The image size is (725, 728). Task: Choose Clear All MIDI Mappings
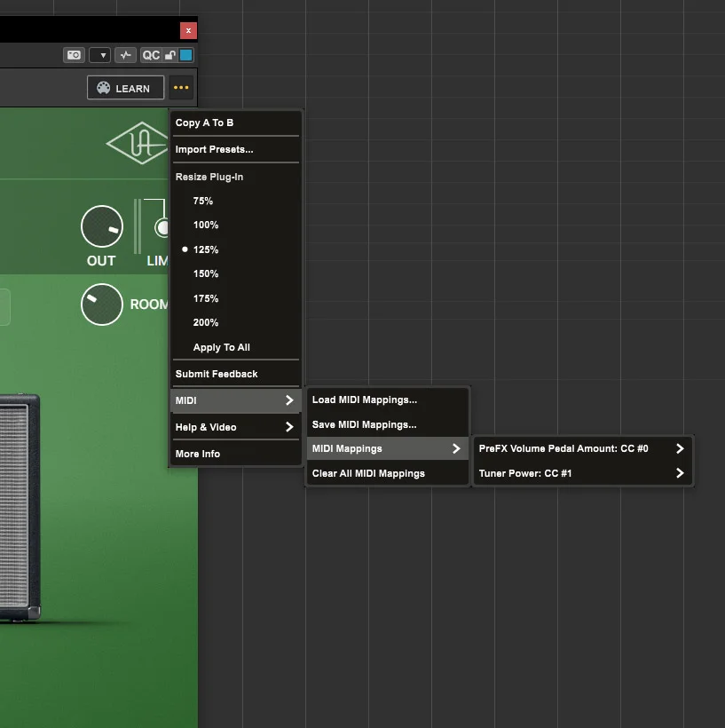388,473
